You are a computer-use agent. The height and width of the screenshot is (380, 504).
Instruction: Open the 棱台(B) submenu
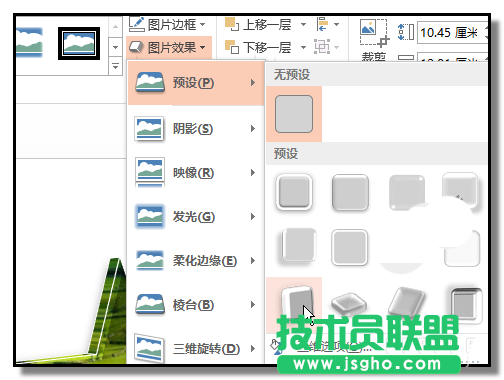[x=196, y=305]
